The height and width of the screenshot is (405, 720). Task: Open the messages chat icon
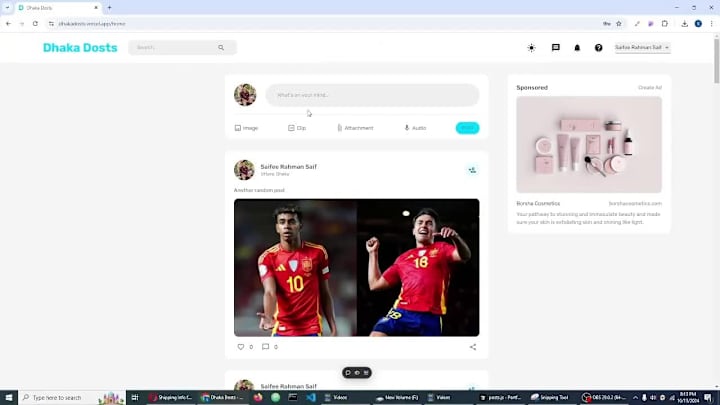556,48
